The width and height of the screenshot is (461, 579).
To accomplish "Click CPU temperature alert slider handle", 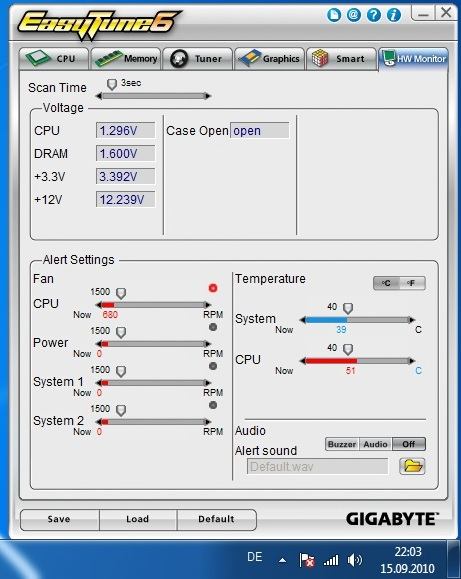I will click(x=348, y=349).
